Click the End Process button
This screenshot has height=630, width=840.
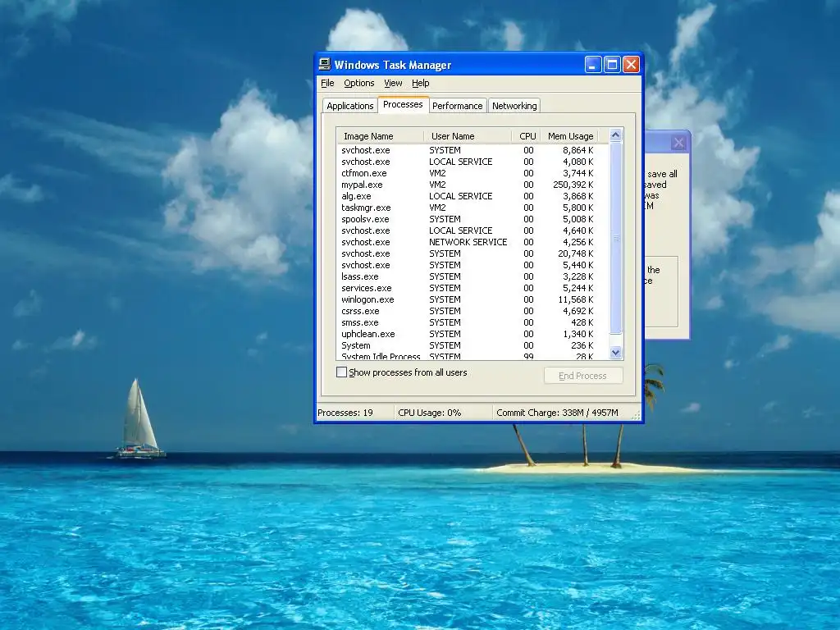(x=583, y=376)
